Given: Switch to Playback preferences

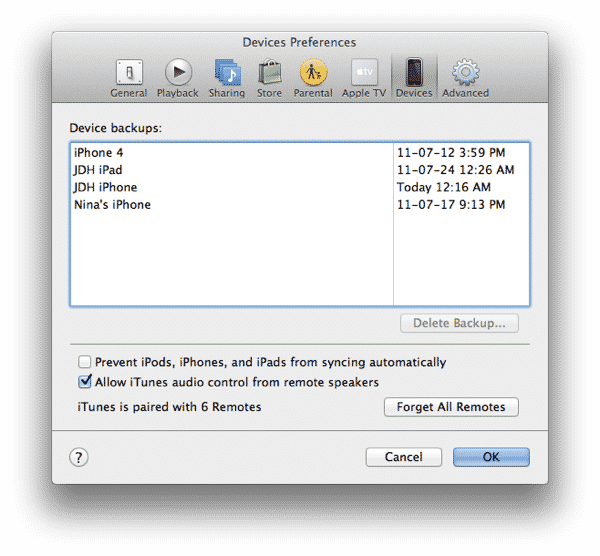Looking at the screenshot, I should [x=177, y=78].
